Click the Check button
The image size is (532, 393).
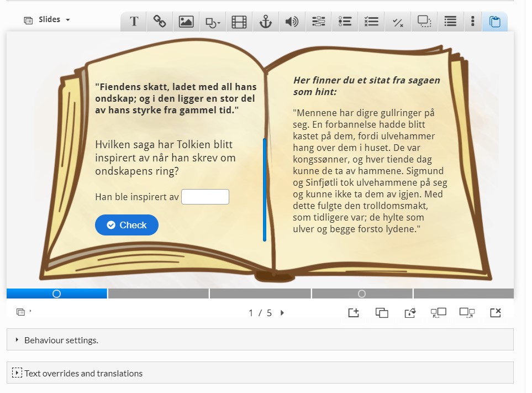point(127,225)
